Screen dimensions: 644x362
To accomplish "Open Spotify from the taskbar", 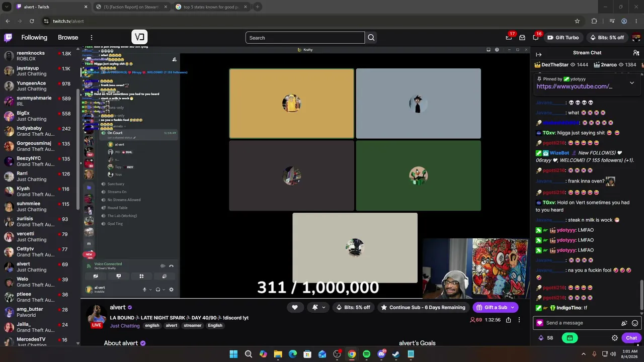I will (x=366, y=354).
